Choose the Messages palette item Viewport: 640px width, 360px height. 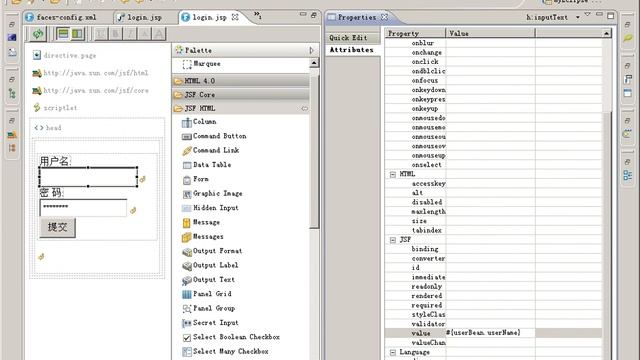(x=202, y=236)
